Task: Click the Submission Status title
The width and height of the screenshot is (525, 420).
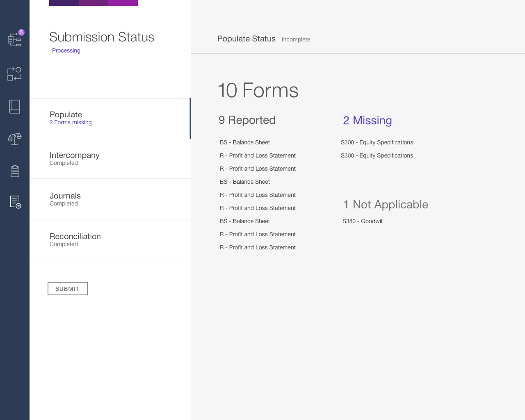Action: (x=102, y=37)
